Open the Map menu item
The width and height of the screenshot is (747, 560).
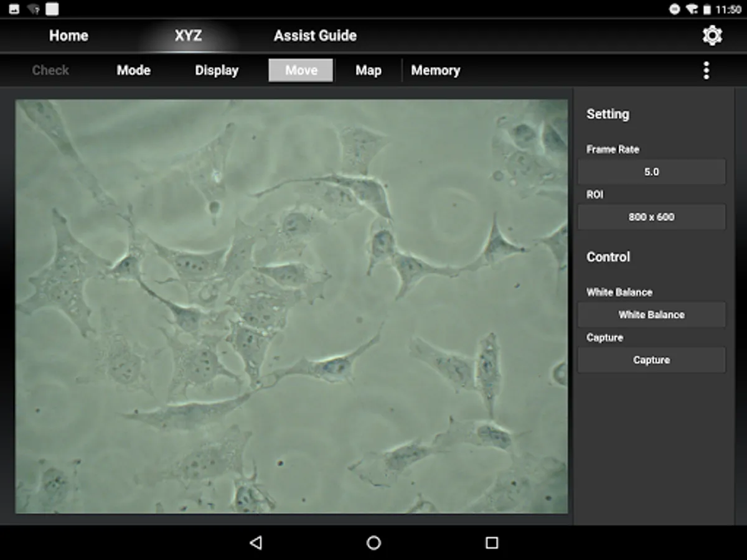tap(369, 70)
